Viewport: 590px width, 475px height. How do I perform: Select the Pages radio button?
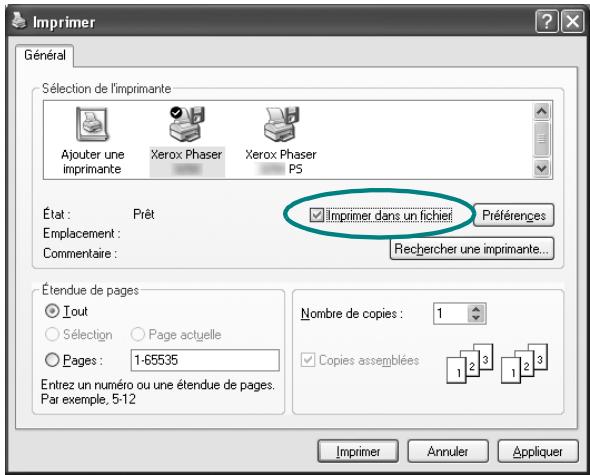tap(52, 360)
